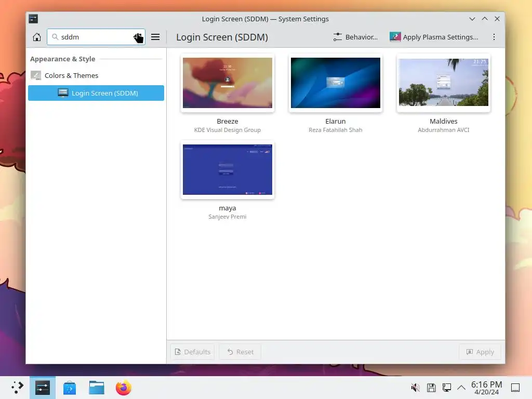Screen dimensions: 532x399
Task: Open the network tray icon
Action: (446, 388)
